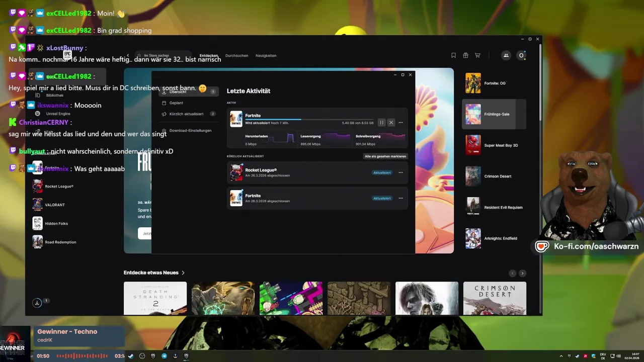Click Rocket League thumbnail in recent updates

coord(236,172)
